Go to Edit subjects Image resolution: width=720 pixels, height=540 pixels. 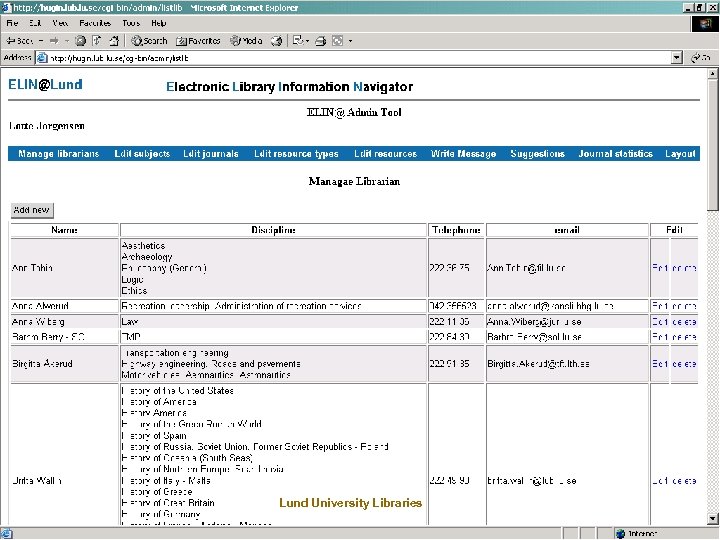click(x=142, y=154)
